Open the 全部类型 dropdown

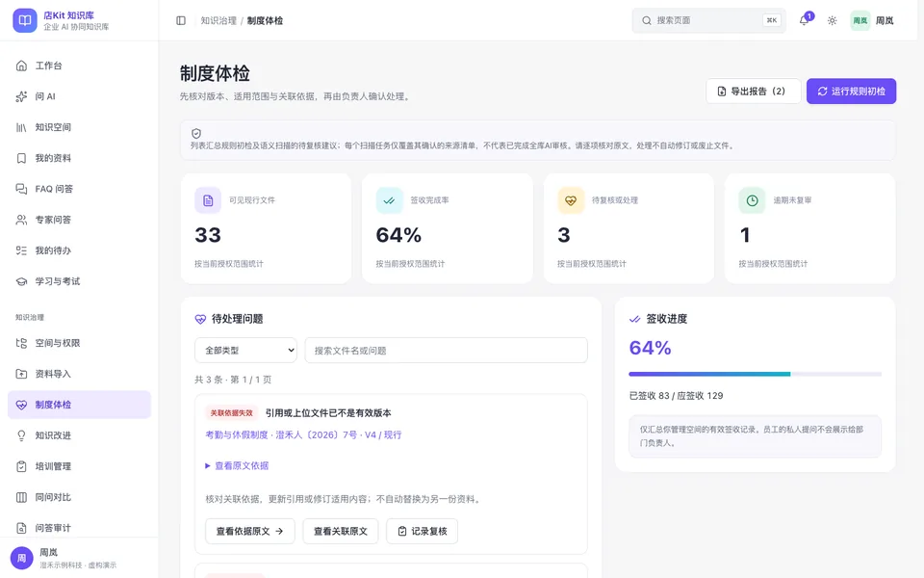point(245,351)
